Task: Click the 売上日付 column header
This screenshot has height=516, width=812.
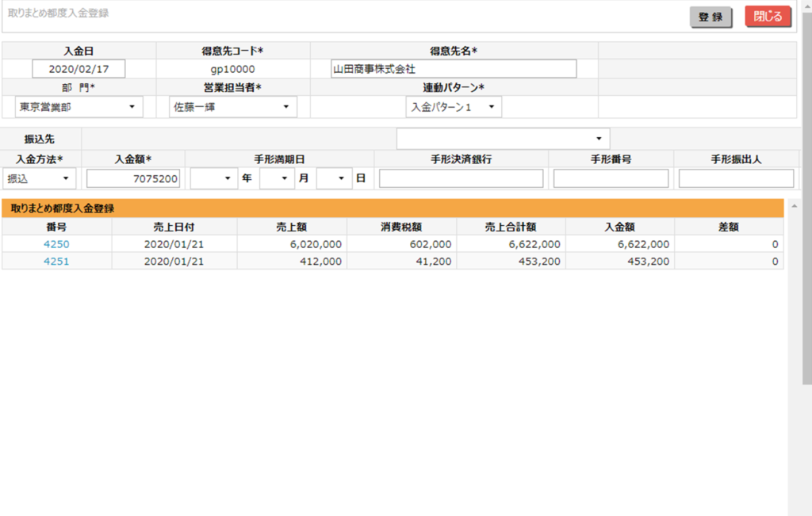Action: click(x=174, y=227)
